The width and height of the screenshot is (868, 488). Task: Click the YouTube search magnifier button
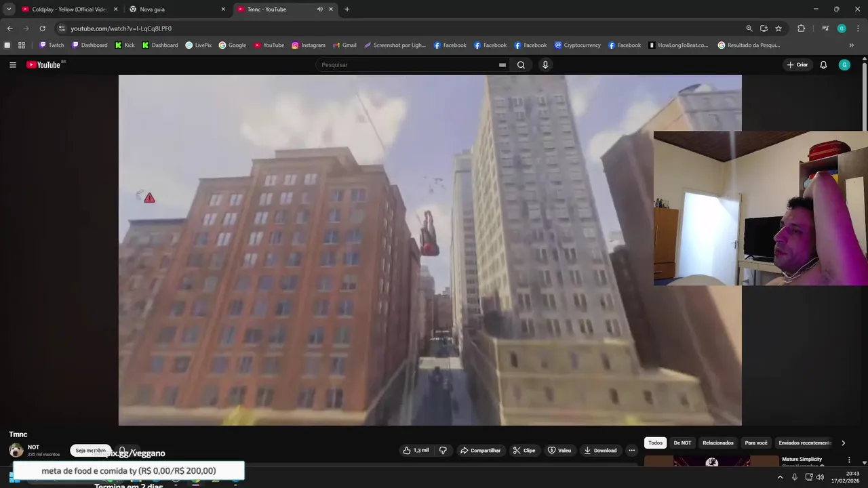521,65
